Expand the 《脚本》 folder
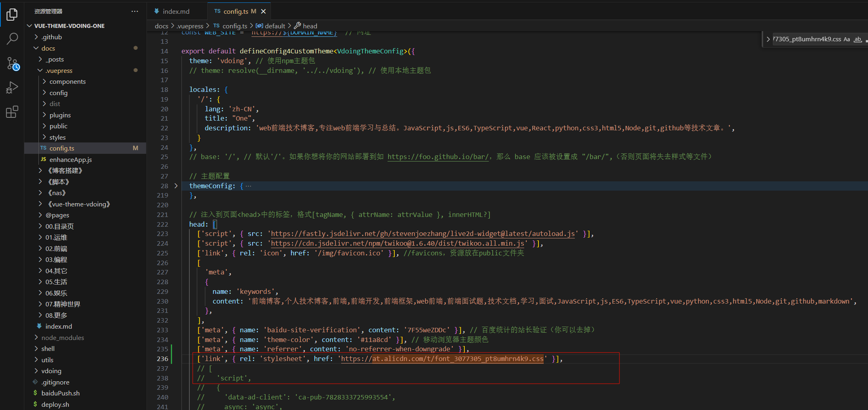Screen dimensions: 868x410 click(40, 182)
